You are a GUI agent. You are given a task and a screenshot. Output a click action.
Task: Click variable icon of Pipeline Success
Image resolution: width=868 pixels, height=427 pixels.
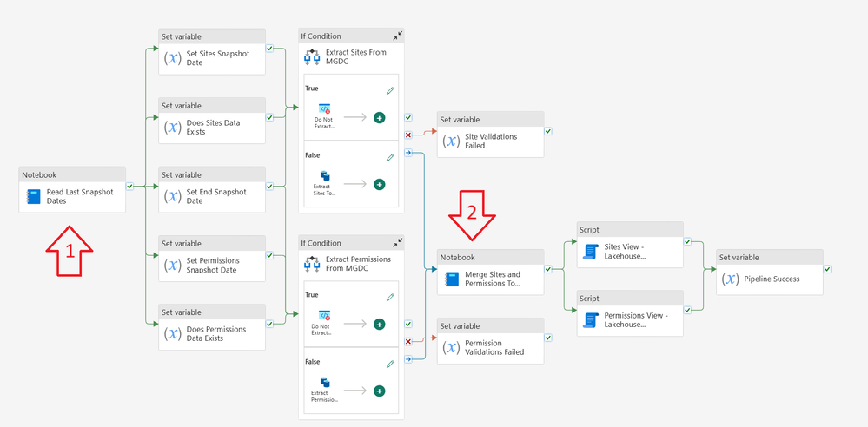click(731, 279)
